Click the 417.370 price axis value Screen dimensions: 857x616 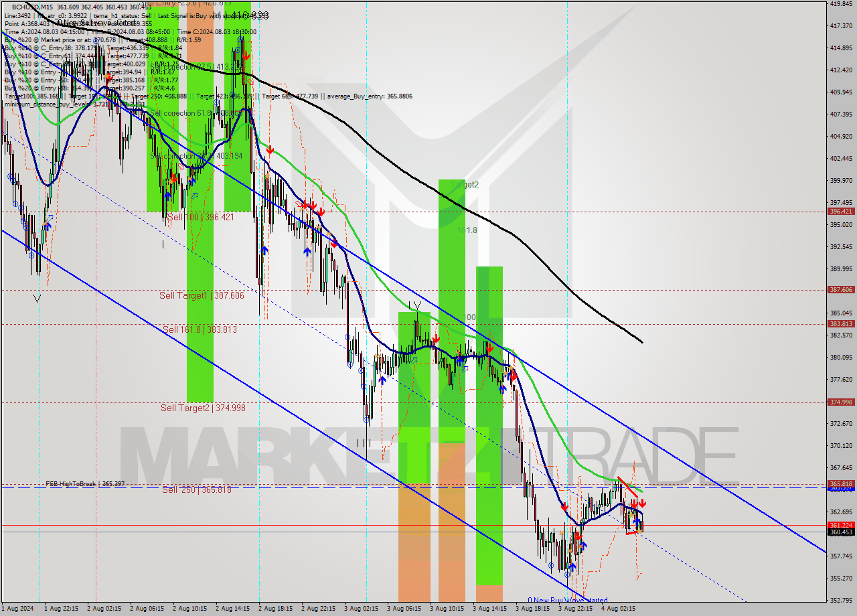[x=841, y=26]
